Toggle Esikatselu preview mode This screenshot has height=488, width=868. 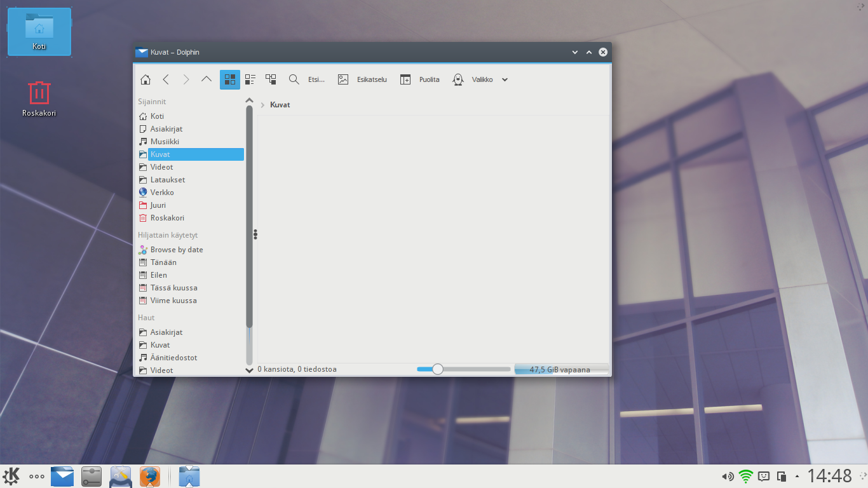pos(362,79)
